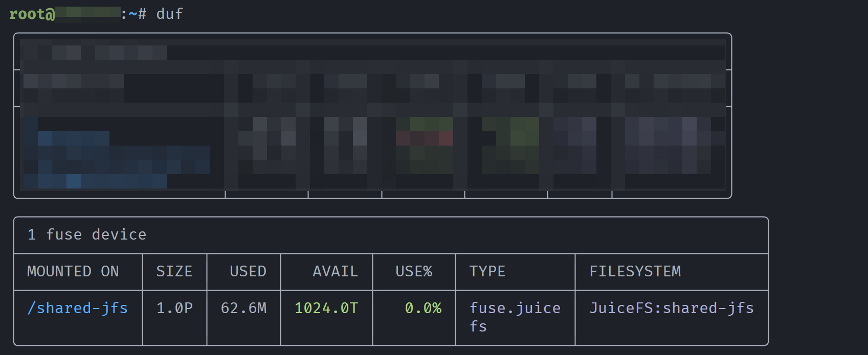
Task: Click the tilde directory in the prompt
Action: (x=132, y=14)
